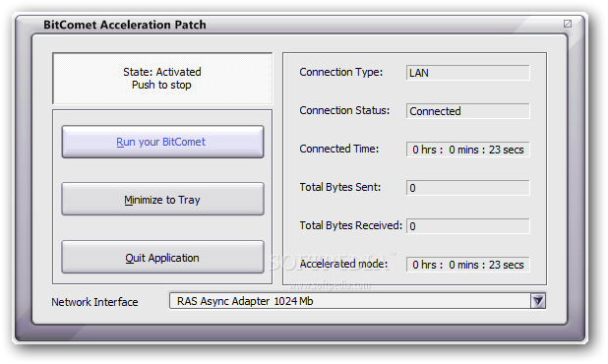The image size is (608, 364).
Task: Click the Connection Type: label
Action: tap(340, 72)
